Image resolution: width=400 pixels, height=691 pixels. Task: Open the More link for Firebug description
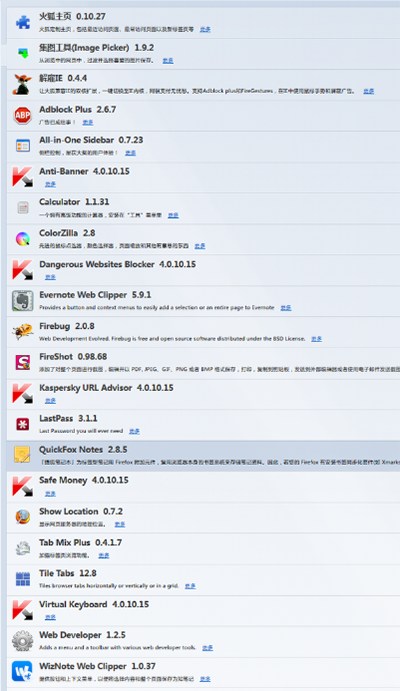[316, 339]
